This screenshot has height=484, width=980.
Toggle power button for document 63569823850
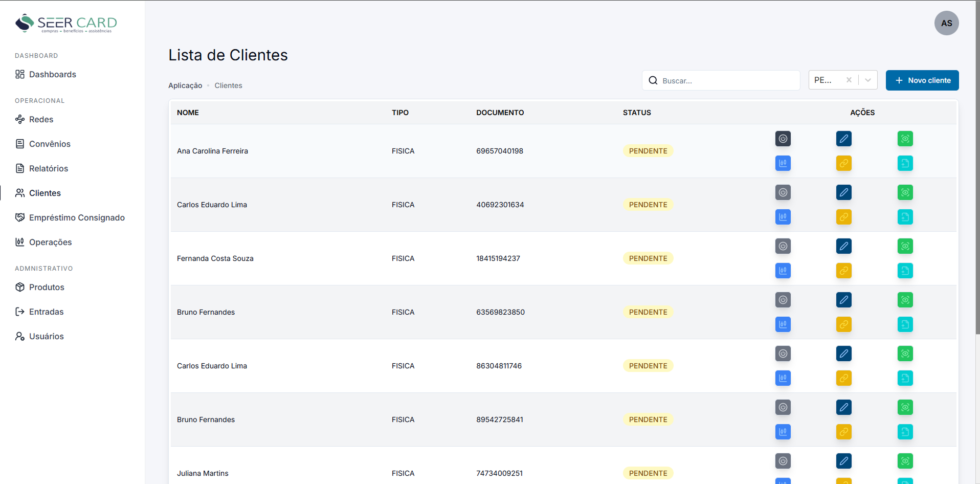[x=783, y=300]
